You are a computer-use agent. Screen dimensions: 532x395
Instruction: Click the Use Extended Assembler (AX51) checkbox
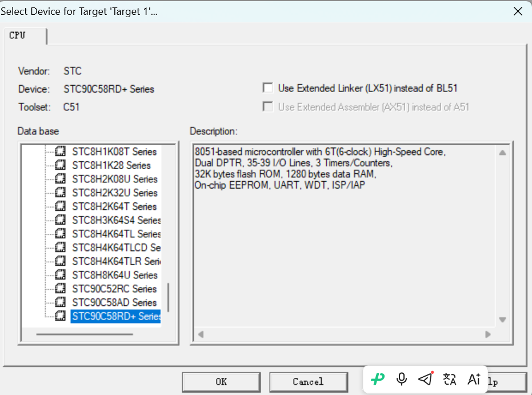(267, 107)
